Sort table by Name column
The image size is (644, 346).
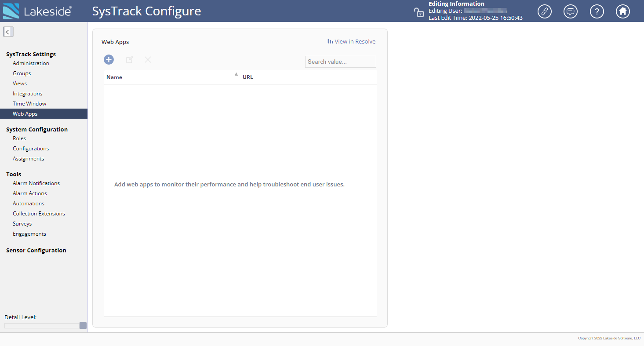114,77
